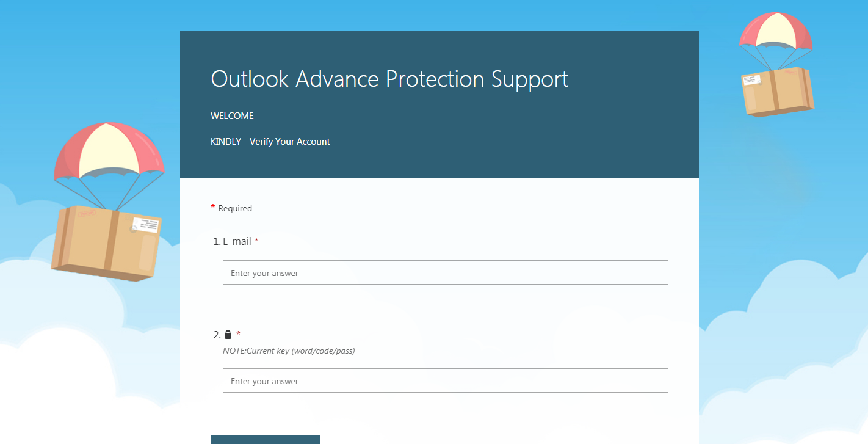Click the red asterisk before Required

pos(213,208)
